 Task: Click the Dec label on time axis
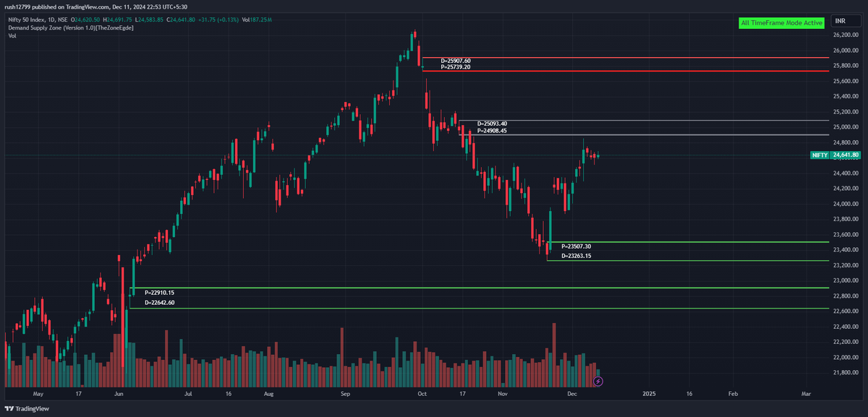(x=572, y=395)
